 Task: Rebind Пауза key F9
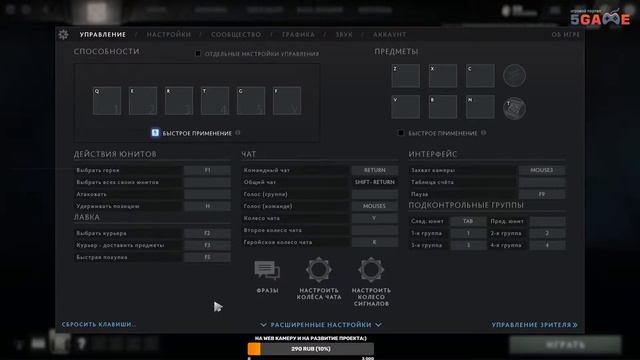(542, 194)
